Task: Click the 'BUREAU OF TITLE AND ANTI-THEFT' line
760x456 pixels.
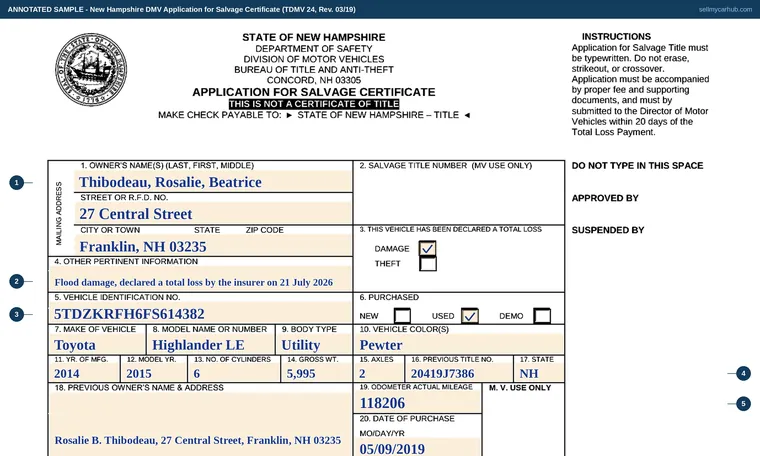Action: point(314,70)
